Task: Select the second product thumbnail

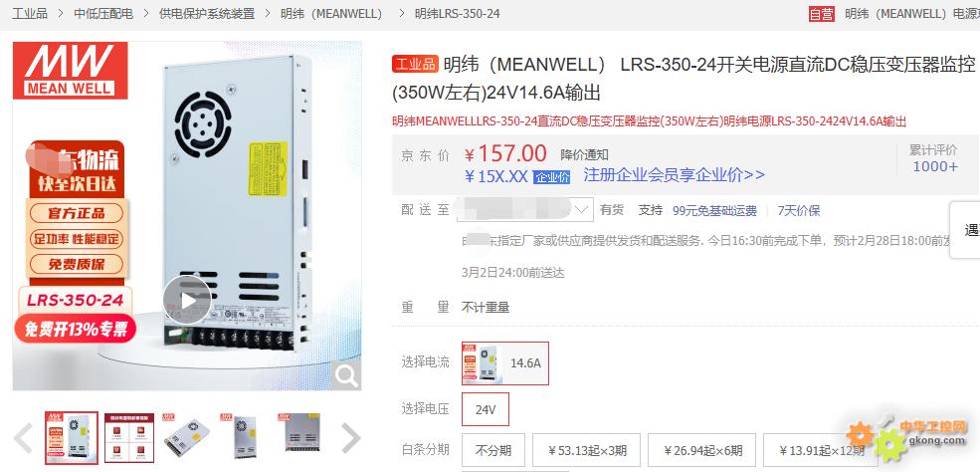Action: [x=128, y=436]
